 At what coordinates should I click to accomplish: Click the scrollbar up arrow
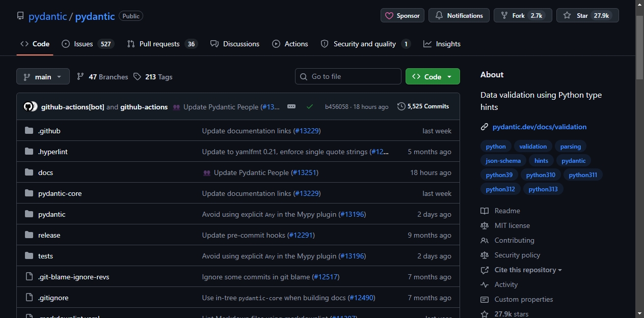(x=640, y=4)
